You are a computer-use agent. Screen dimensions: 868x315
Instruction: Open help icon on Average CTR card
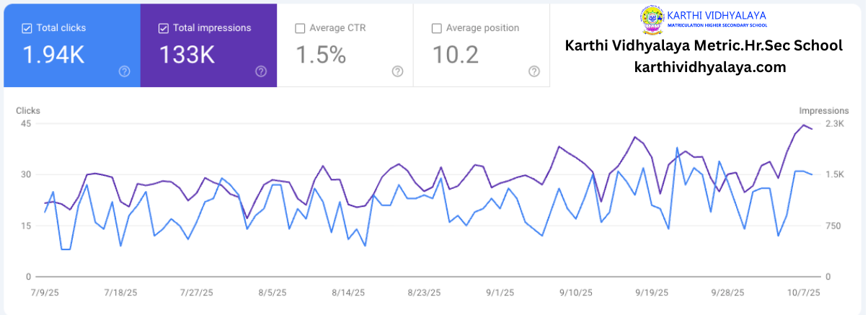[397, 71]
